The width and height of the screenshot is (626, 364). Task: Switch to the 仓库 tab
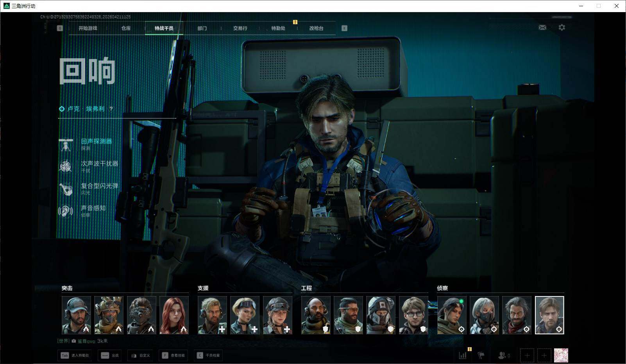click(126, 28)
